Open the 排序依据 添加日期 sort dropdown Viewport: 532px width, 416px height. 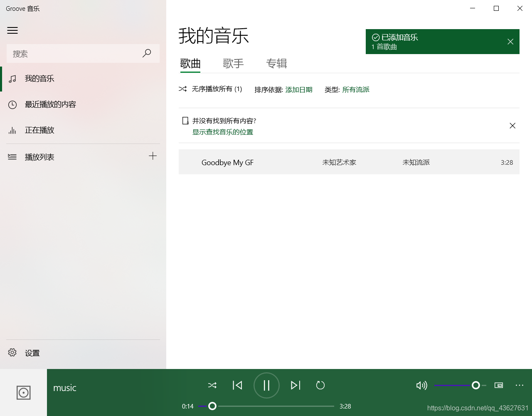[299, 89]
